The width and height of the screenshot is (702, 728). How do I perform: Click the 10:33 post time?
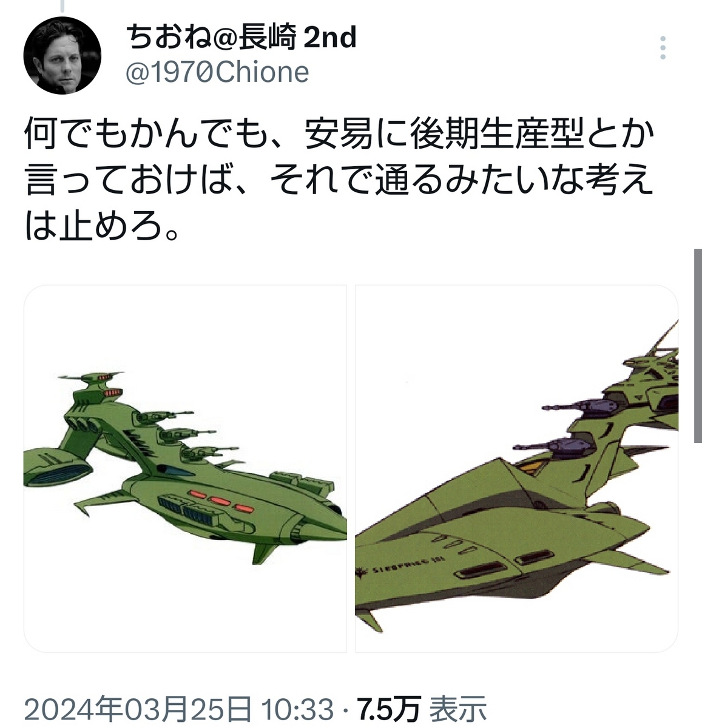[x=297, y=709]
